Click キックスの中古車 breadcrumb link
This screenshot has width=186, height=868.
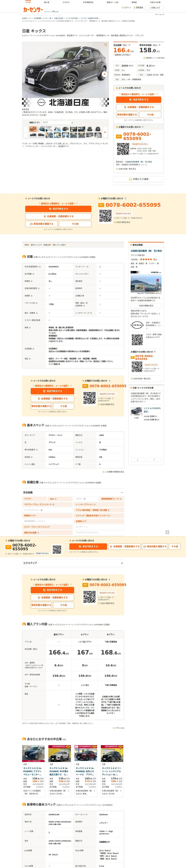72,18
